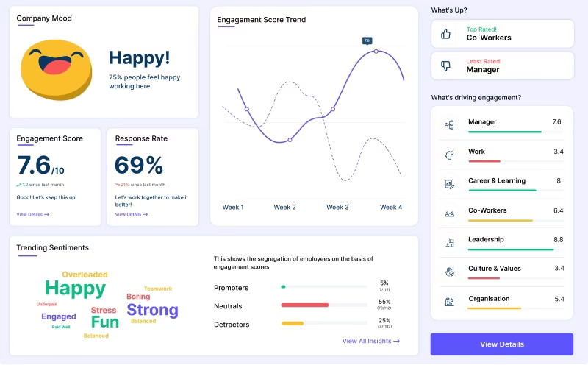
Task: Click the Neutrals 55% value
Action: coord(384,302)
